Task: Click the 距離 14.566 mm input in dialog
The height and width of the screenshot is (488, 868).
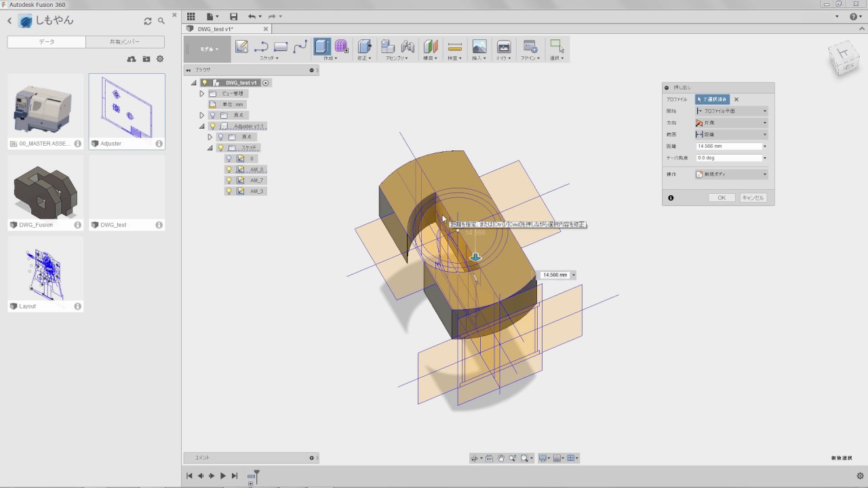Action: tap(729, 146)
